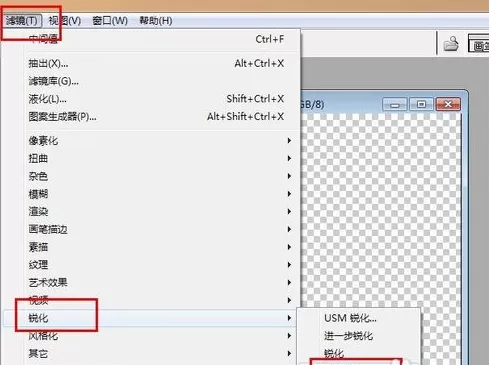Click the file browser icon in options bar

[x=451, y=44]
